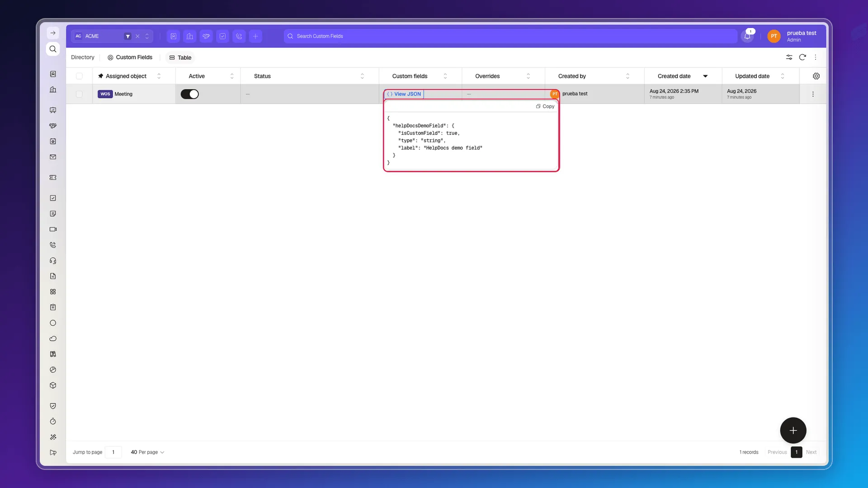Image resolution: width=868 pixels, height=488 pixels.
Task: Open the filter sliders icon above the table
Action: (x=789, y=57)
